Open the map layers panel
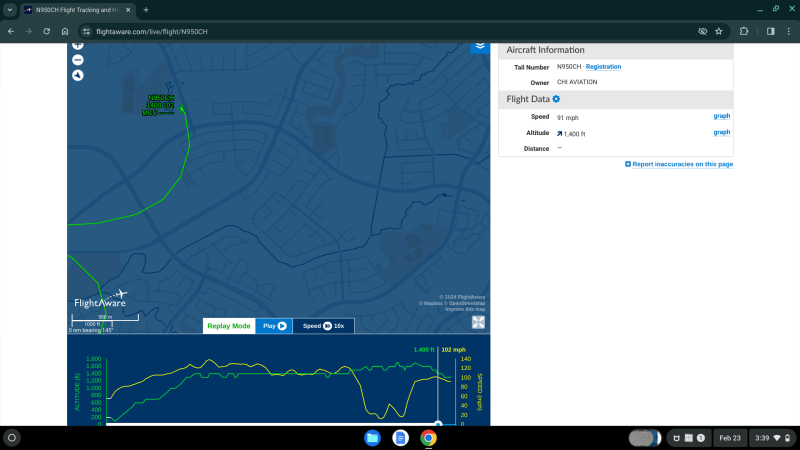 point(480,46)
